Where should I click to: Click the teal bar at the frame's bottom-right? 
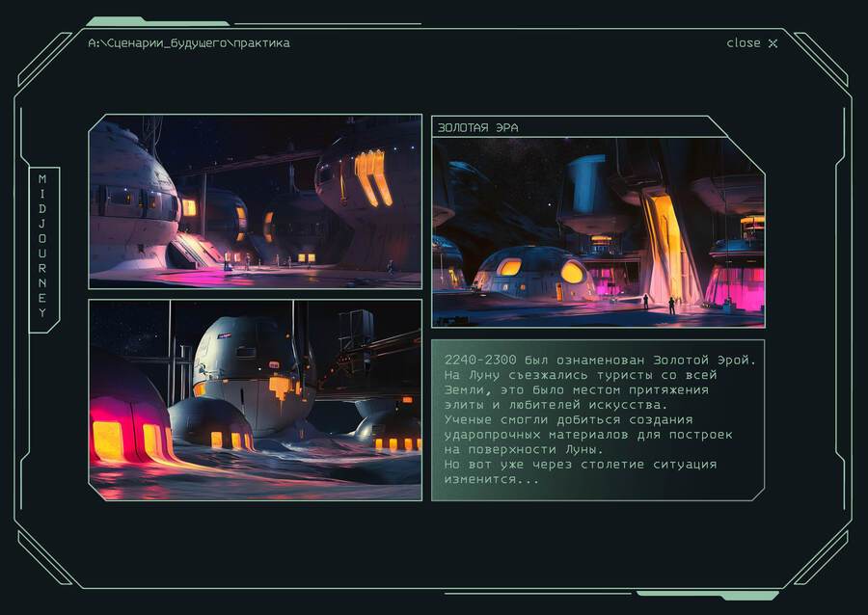[x=707, y=595]
